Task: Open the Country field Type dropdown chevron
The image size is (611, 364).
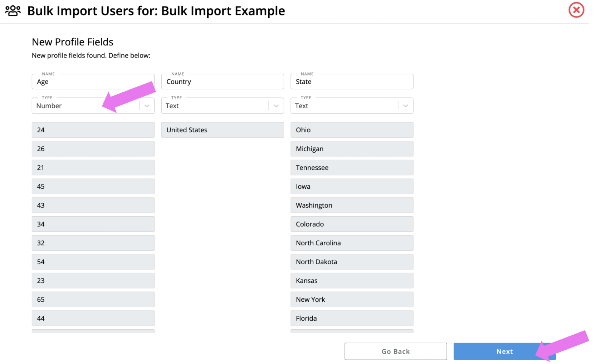Action: pyautogui.click(x=276, y=106)
